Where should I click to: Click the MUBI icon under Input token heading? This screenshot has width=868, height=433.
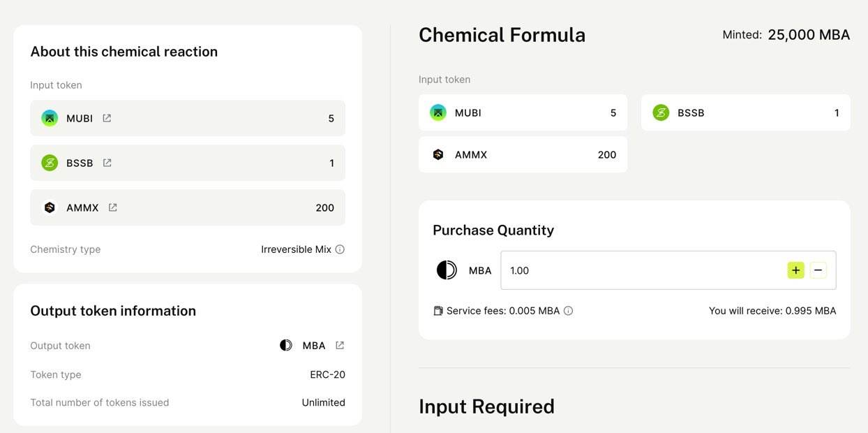(x=437, y=112)
